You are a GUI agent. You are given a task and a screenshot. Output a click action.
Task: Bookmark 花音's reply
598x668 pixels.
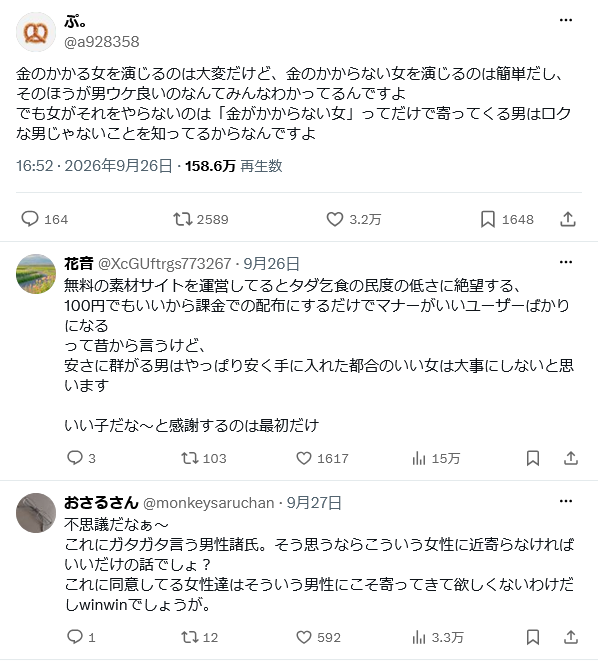(x=533, y=458)
